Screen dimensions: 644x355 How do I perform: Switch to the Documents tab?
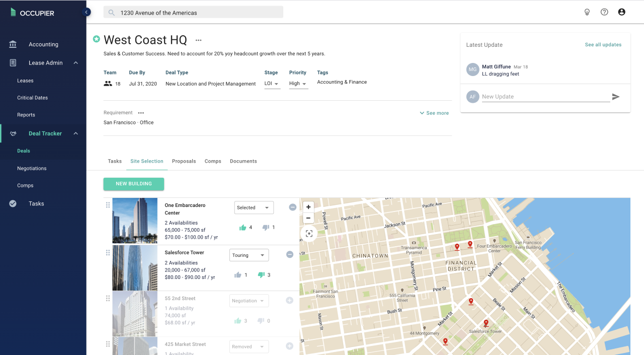click(x=244, y=161)
